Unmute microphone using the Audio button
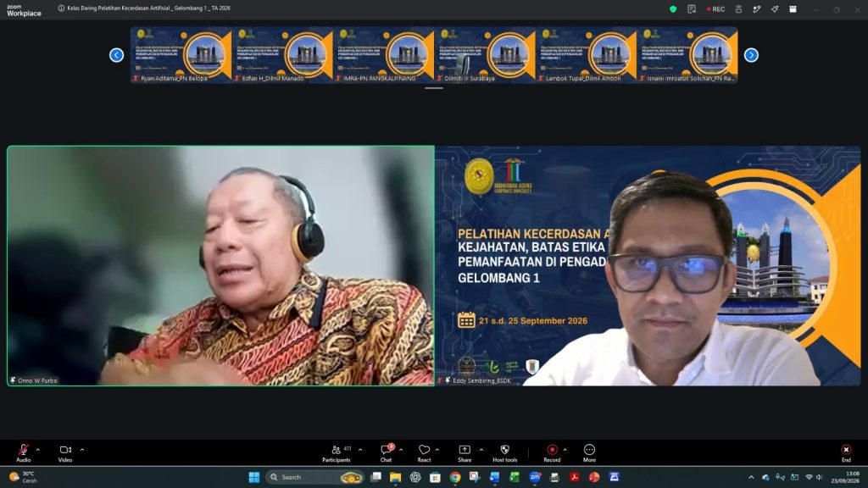The height and width of the screenshot is (488, 868). [23, 452]
